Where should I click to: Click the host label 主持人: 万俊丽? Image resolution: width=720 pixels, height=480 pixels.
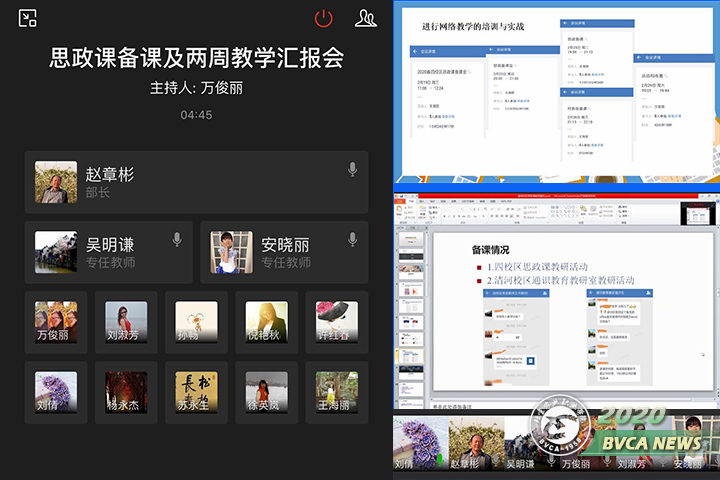click(197, 88)
